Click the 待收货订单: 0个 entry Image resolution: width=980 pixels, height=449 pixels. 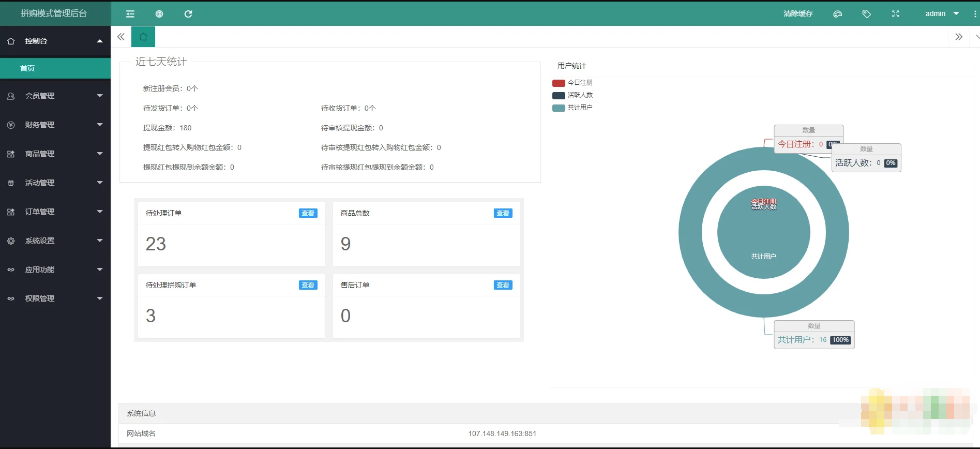348,108
